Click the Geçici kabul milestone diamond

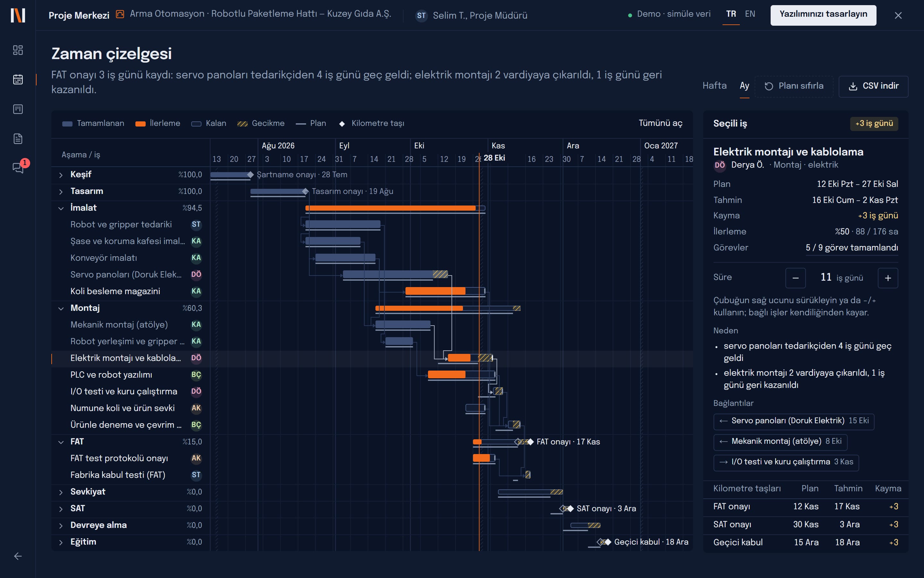pyautogui.click(x=608, y=542)
